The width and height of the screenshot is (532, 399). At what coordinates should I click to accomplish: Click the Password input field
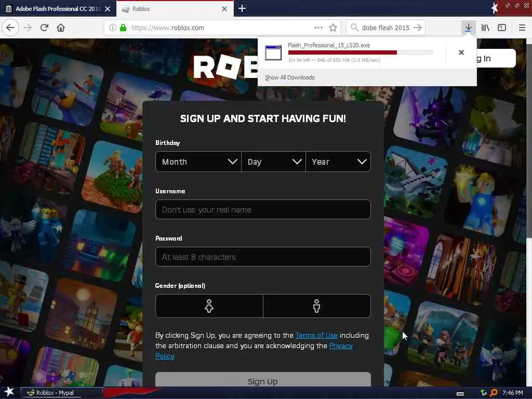click(263, 257)
